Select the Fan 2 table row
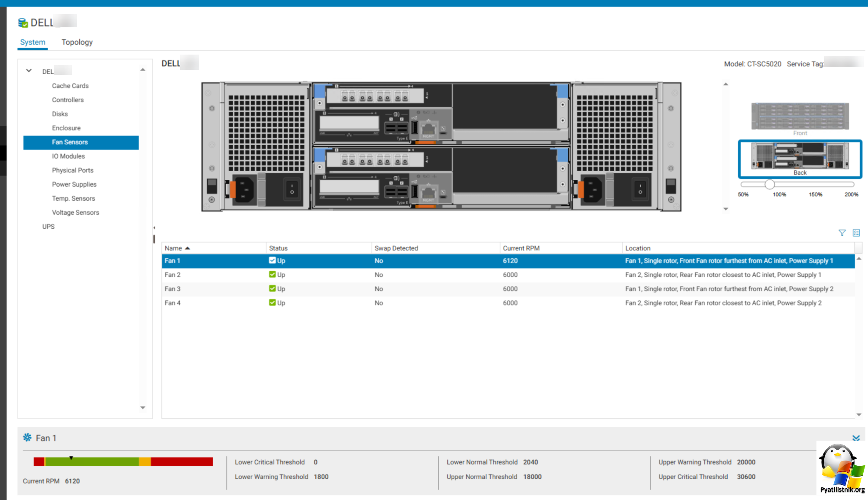The height and width of the screenshot is (500, 868). pyautogui.click(x=508, y=275)
